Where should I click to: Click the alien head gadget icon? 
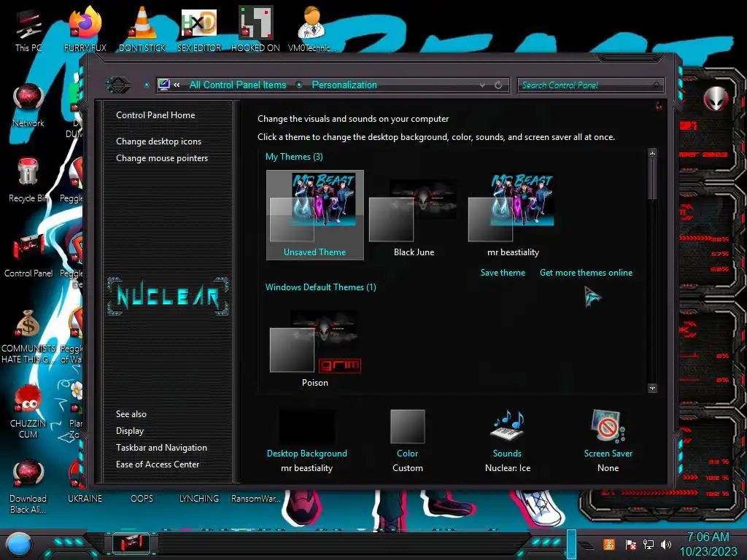click(716, 98)
